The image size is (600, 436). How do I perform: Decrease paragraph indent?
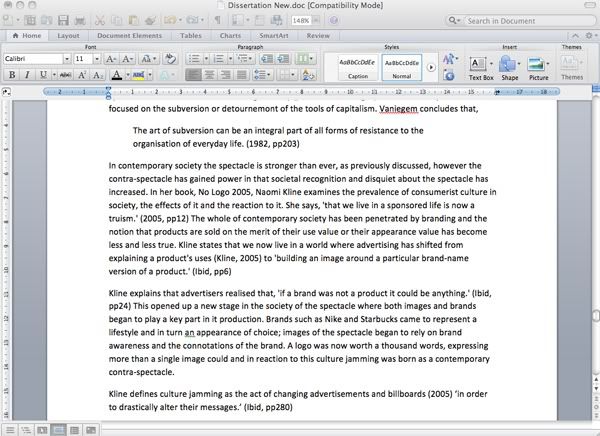point(267,59)
